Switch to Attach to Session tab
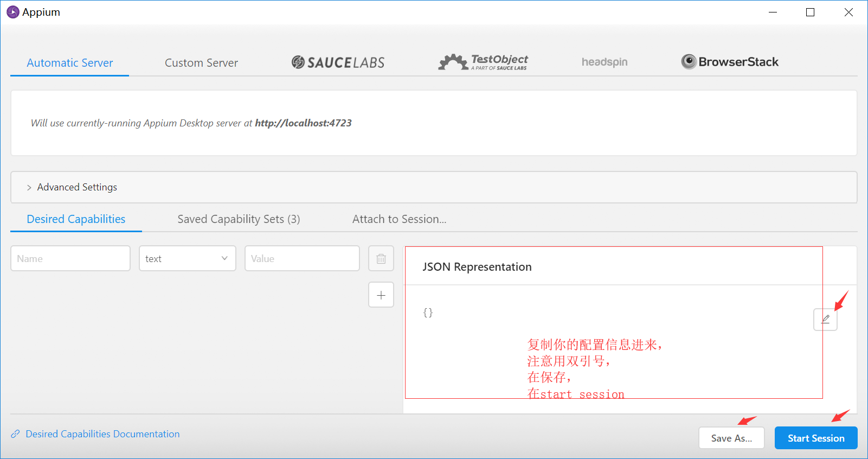 399,219
